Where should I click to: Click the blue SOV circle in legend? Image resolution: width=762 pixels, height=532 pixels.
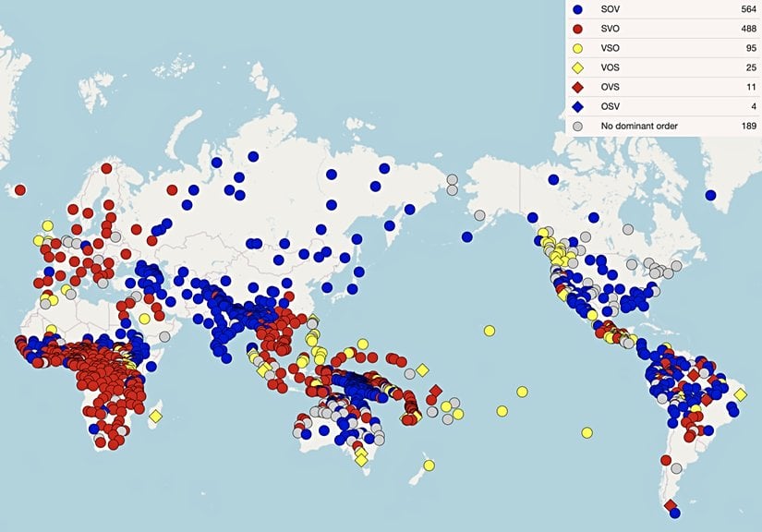578,9
